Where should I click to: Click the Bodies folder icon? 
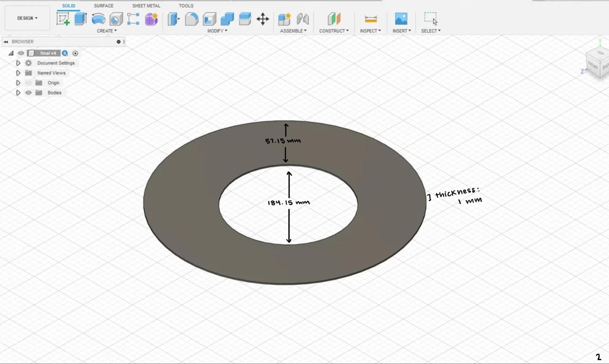pyautogui.click(x=39, y=93)
